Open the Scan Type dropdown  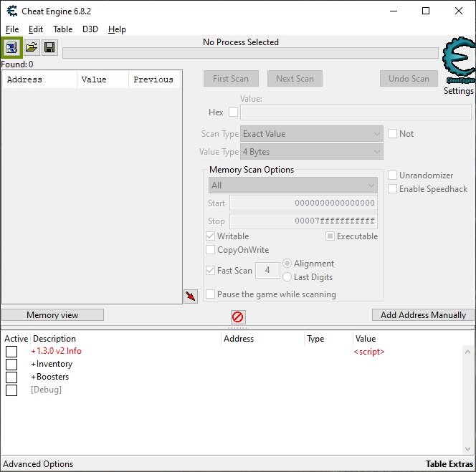coord(312,134)
